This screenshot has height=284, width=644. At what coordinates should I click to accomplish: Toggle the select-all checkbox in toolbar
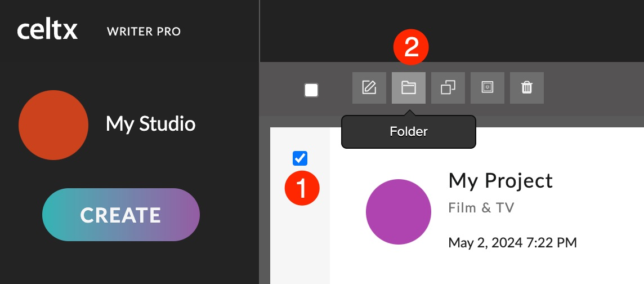(x=311, y=90)
